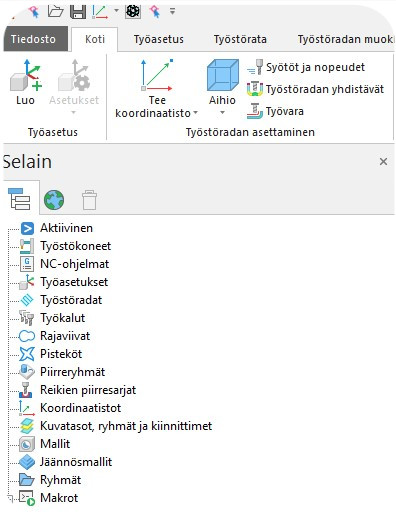The image size is (396, 523).
Task: Open the Tiedosto file tab
Action: [x=35, y=39]
